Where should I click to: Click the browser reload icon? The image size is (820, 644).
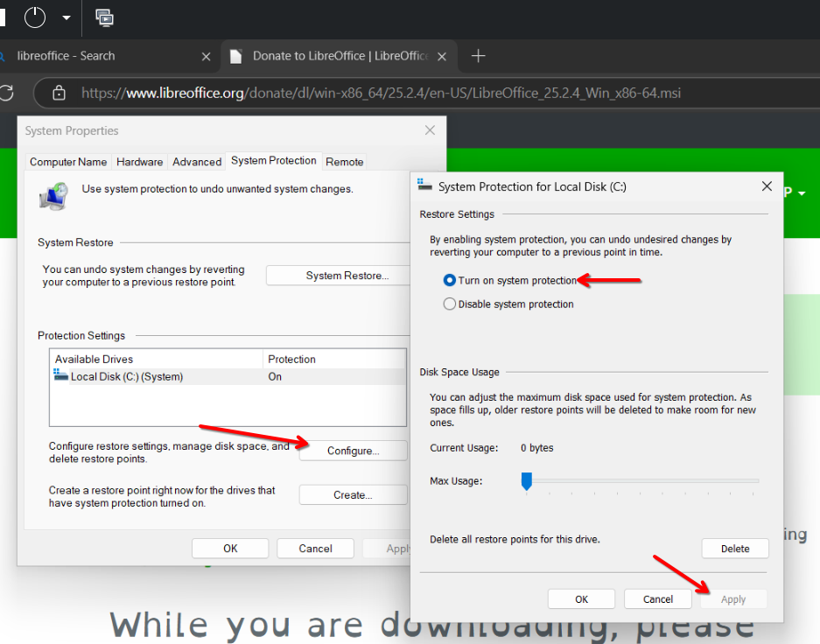(6, 93)
